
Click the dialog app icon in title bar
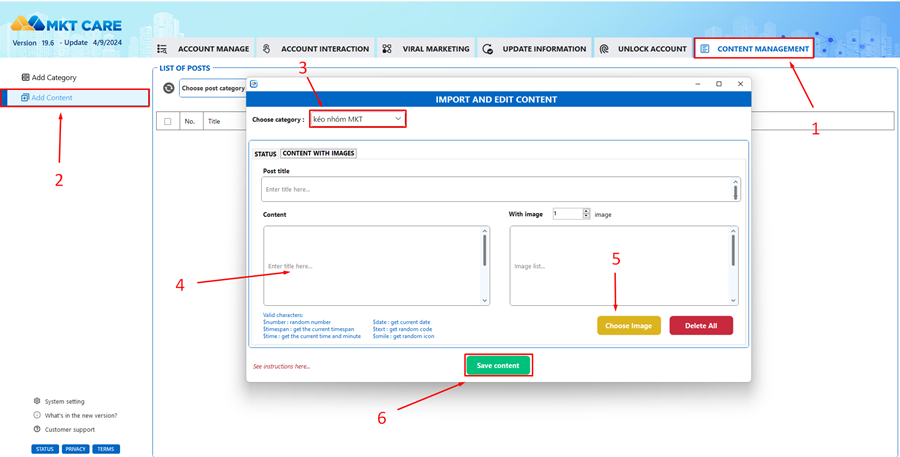[x=254, y=84]
